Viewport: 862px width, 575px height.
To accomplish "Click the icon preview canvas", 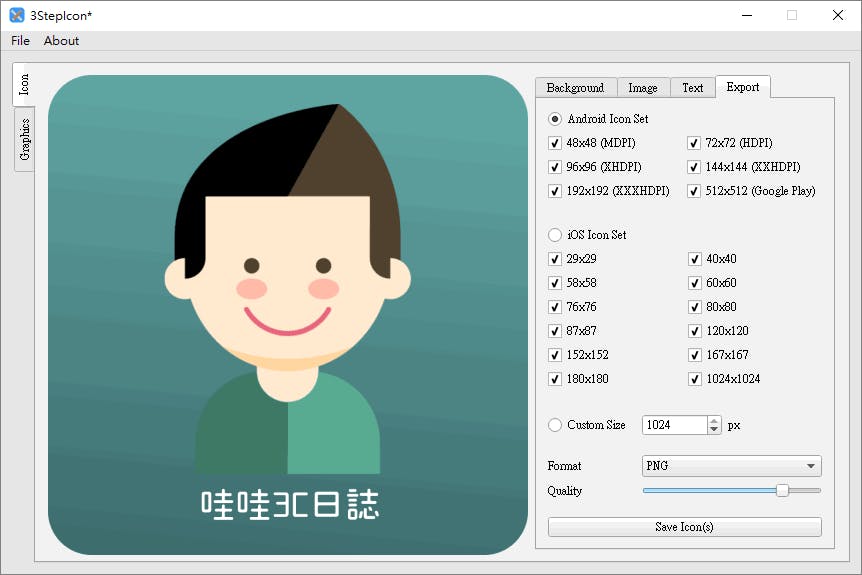I will (287, 314).
